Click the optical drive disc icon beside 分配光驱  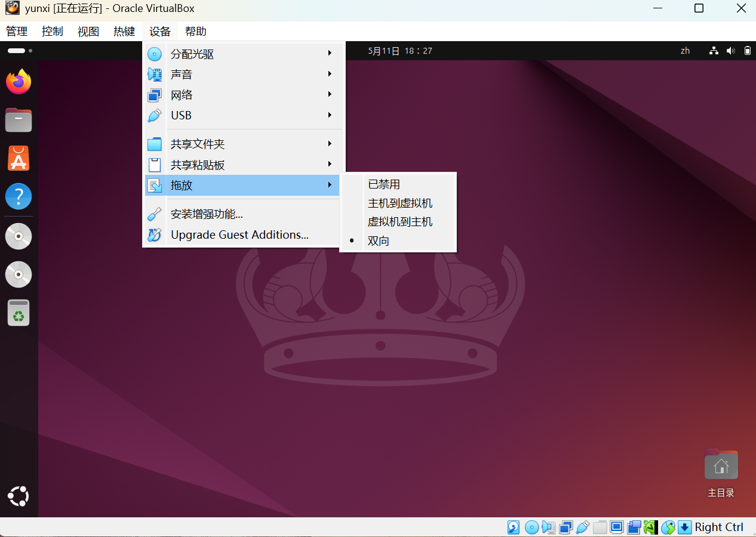point(155,54)
